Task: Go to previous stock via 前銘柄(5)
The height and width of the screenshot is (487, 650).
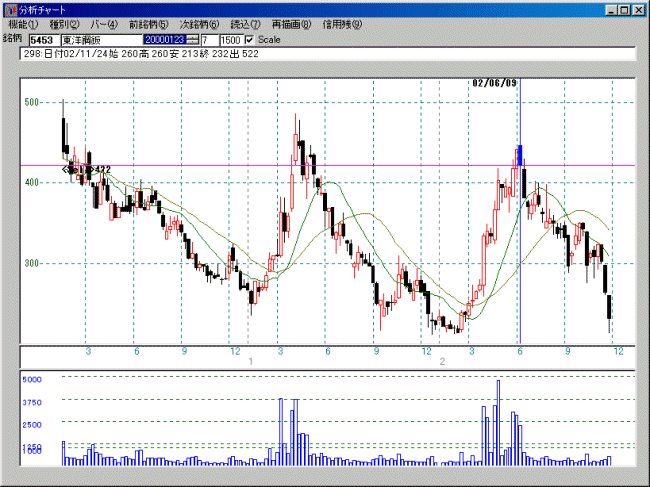Action: pyautogui.click(x=148, y=24)
